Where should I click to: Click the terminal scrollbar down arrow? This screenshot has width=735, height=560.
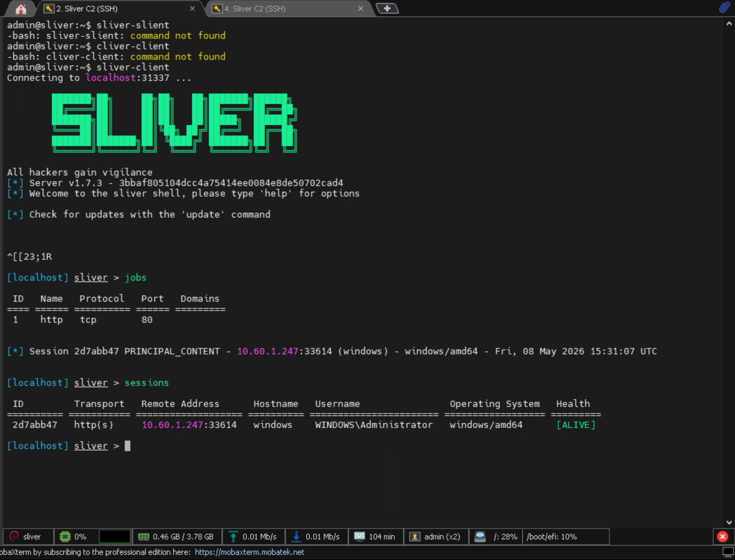(x=729, y=523)
